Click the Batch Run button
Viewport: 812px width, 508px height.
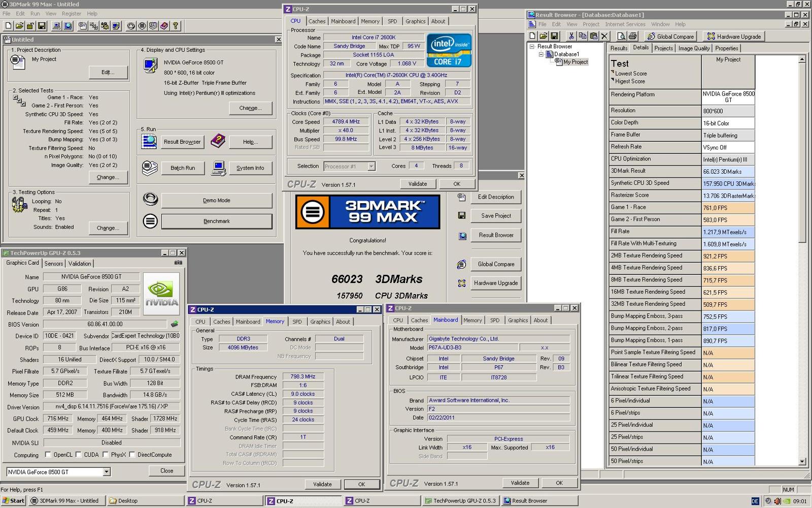[183, 168]
